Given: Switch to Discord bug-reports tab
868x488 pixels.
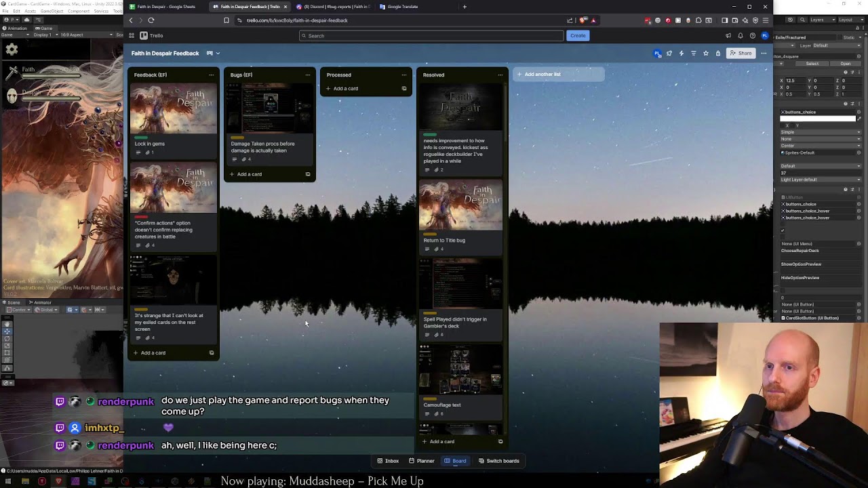Looking at the screenshot, I should coord(332,7).
